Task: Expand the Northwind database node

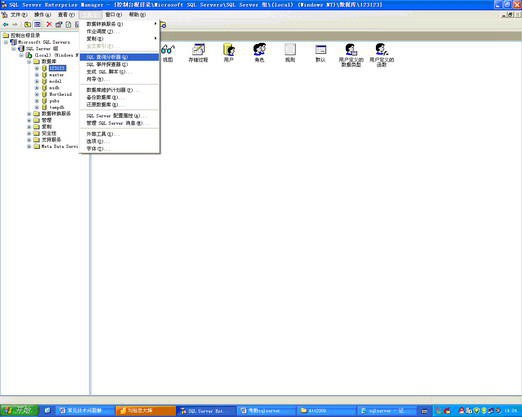Action: [x=37, y=94]
